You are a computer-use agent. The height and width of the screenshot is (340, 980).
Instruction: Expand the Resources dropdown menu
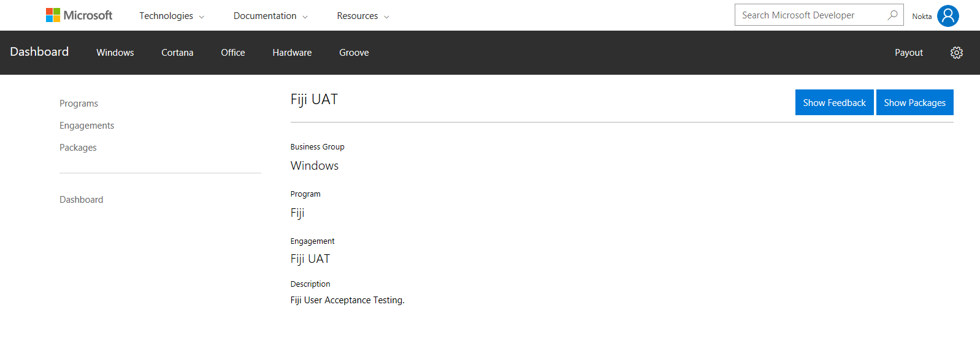tap(363, 16)
